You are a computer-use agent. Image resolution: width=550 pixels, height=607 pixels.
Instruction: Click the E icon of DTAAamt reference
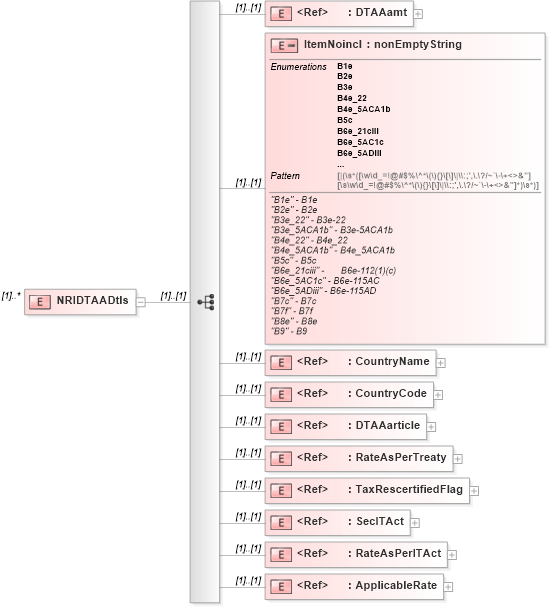[281, 14]
